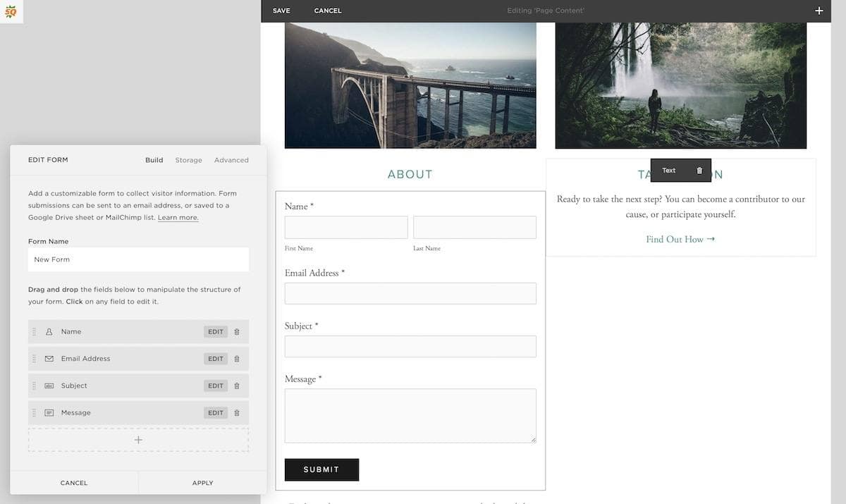846x504 pixels.
Task: Click SAVE on the top bar
Action: point(281,11)
